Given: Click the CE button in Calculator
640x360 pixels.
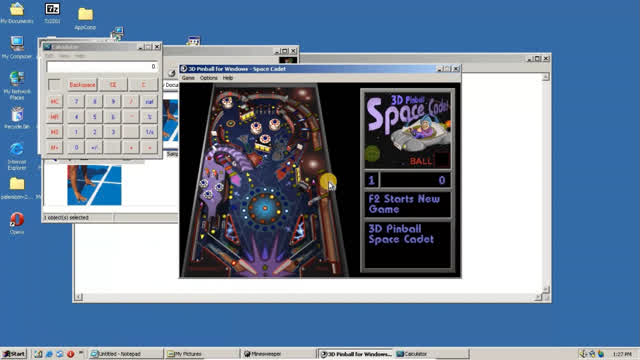Looking at the screenshot, I should click(x=113, y=84).
